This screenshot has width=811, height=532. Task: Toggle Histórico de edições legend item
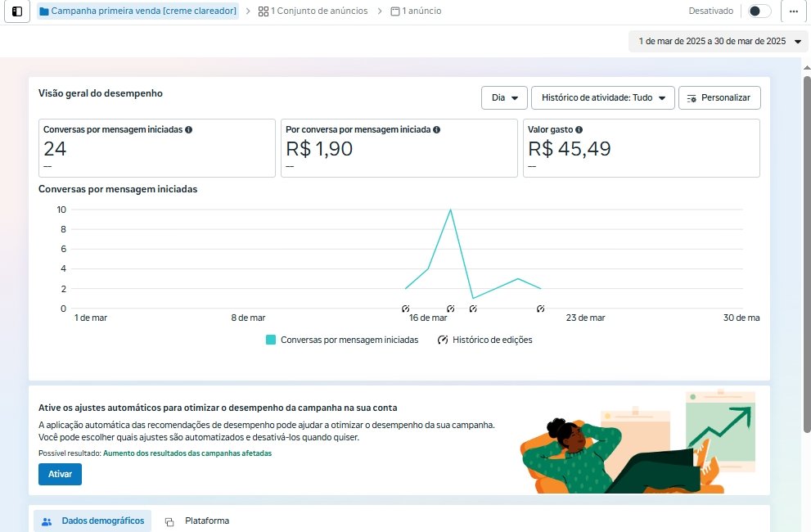tap(484, 340)
